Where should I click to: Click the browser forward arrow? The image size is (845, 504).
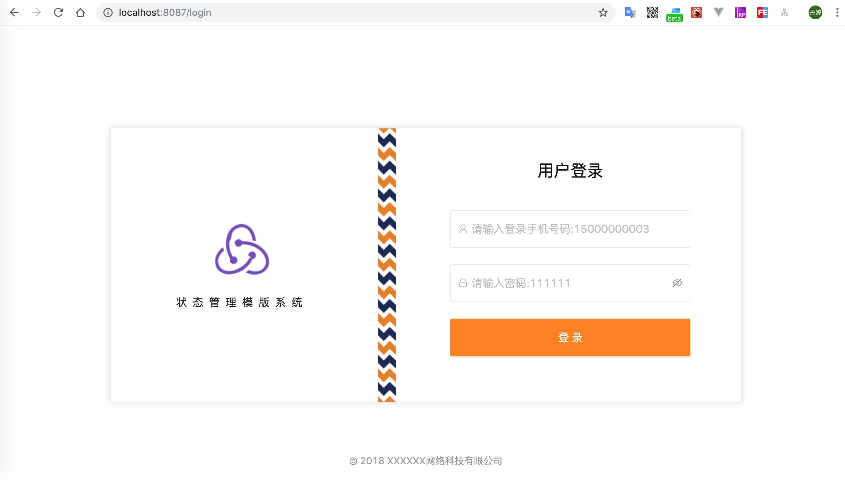click(36, 13)
